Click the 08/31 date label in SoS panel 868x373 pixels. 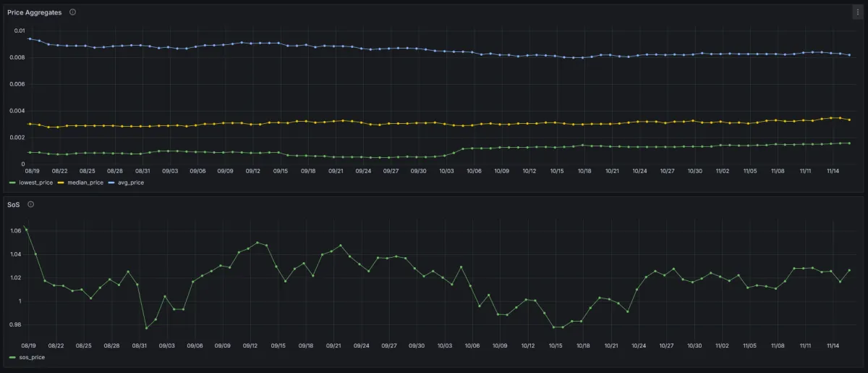[x=140, y=346]
